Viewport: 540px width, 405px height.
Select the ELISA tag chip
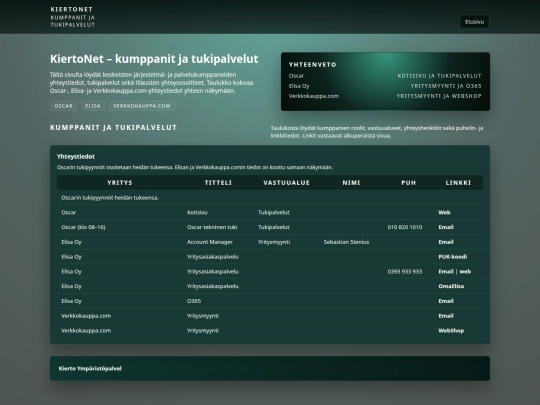pyautogui.click(x=93, y=106)
